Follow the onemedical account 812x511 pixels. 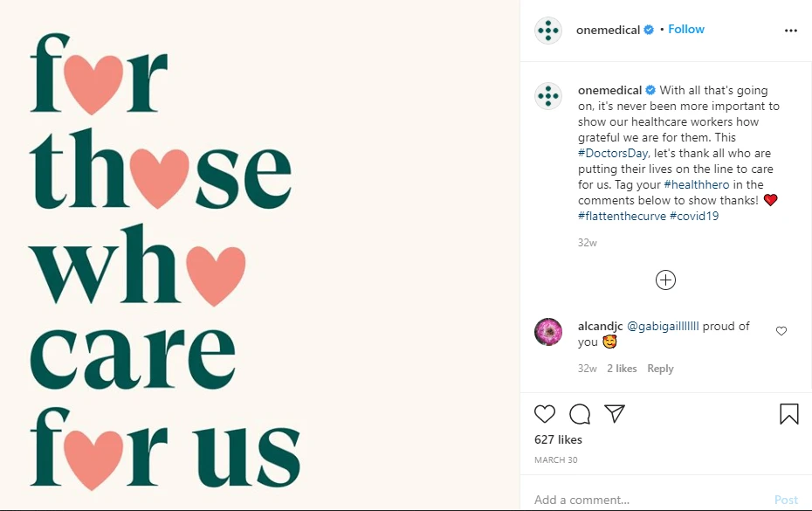click(686, 30)
